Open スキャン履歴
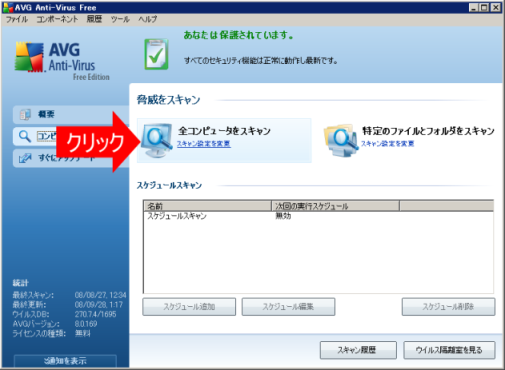 (x=358, y=350)
